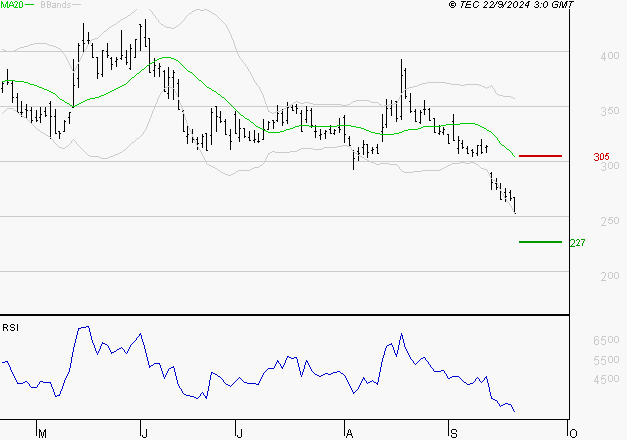Click the red 305 resistance line
The width and height of the screenshot is (627, 440).
coord(540,156)
